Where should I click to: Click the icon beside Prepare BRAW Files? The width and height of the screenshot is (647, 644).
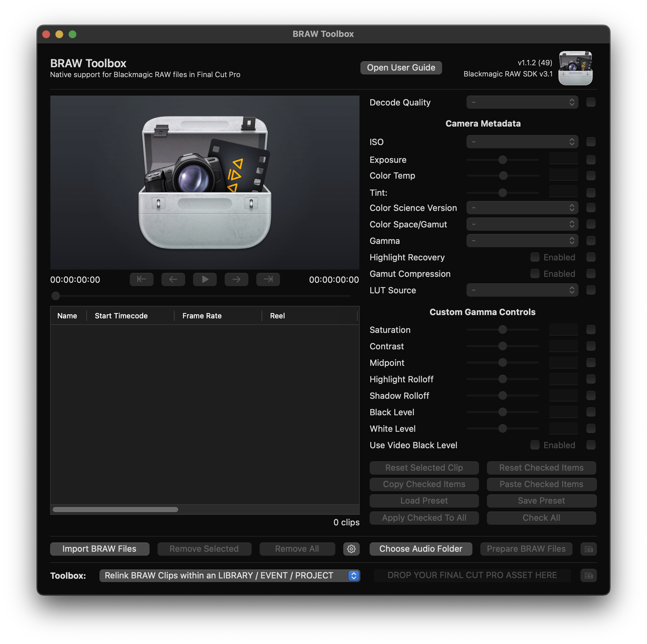[588, 549]
